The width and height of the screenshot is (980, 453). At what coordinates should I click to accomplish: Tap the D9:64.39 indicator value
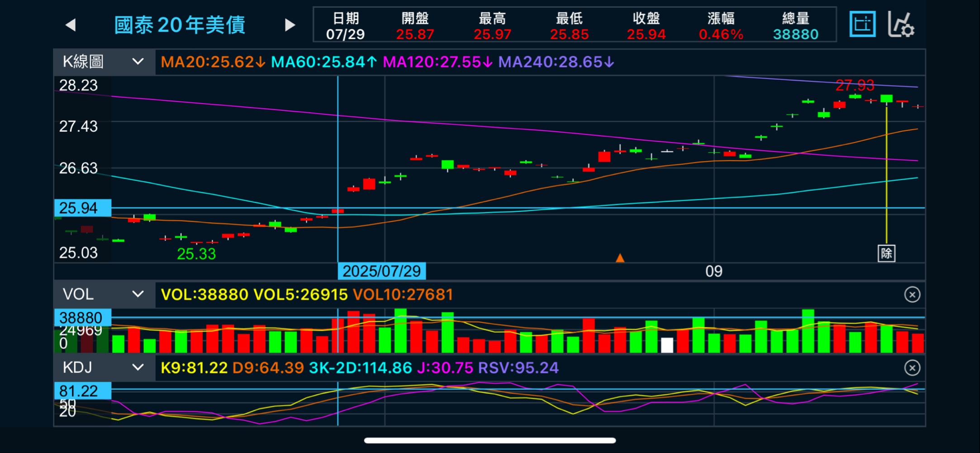coord(268,368)
